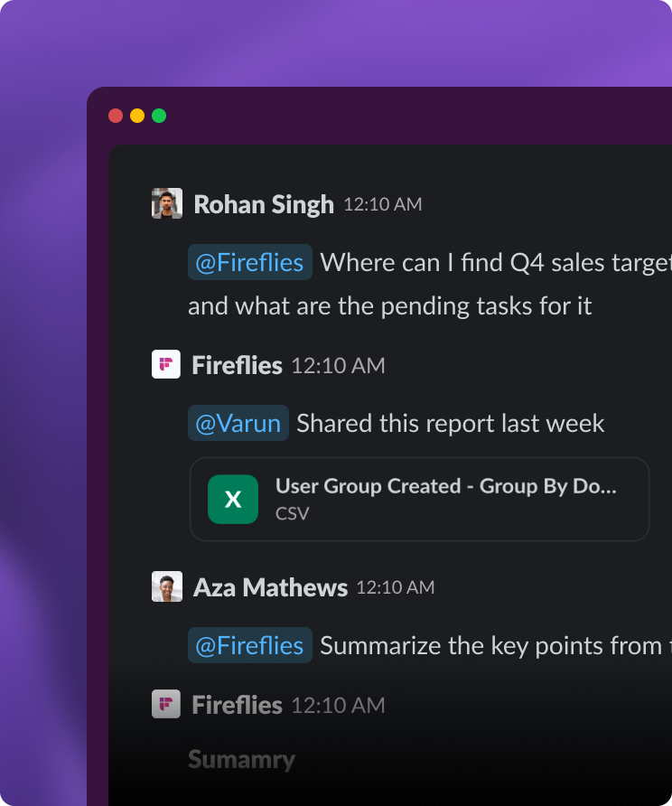
Task: Click Rohan Singh's profile avatar
Action: click(x=167, y=203)
